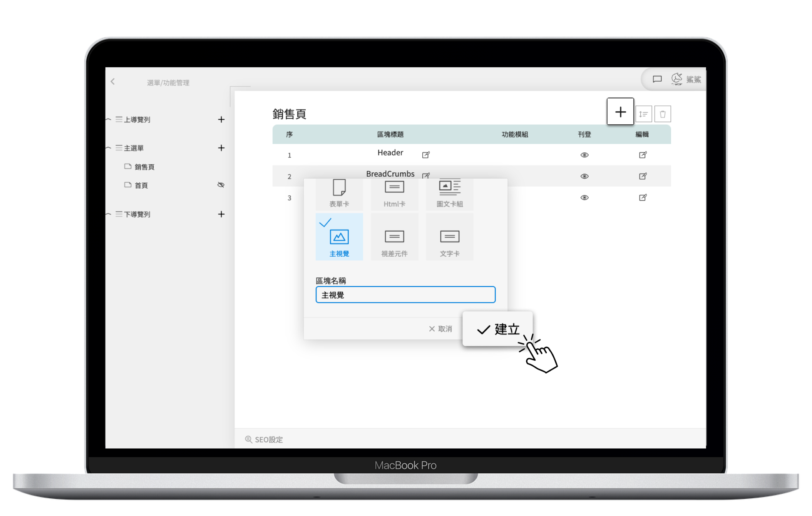Add item to 下導覽列 section

click(x=221, y=214)
